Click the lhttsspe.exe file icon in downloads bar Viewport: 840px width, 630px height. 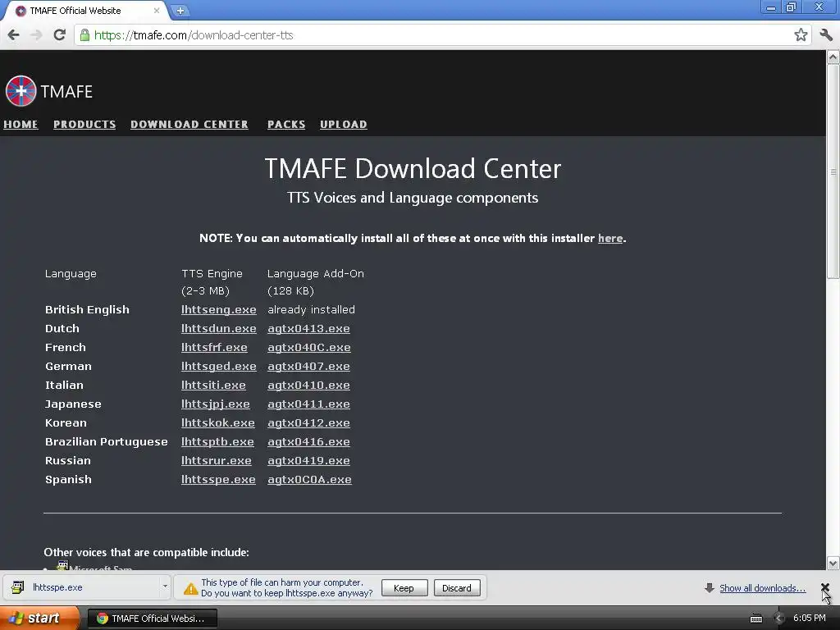[18, 587]
